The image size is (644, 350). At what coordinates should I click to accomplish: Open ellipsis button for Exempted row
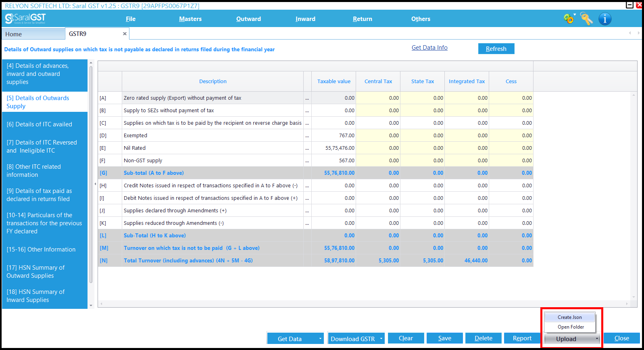click(x=307, y=136)
